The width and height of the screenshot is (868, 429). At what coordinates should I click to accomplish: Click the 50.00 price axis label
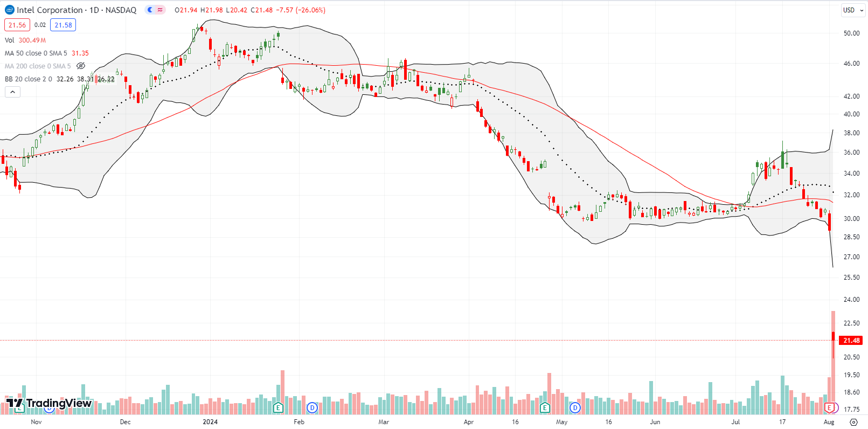point(851,33)
